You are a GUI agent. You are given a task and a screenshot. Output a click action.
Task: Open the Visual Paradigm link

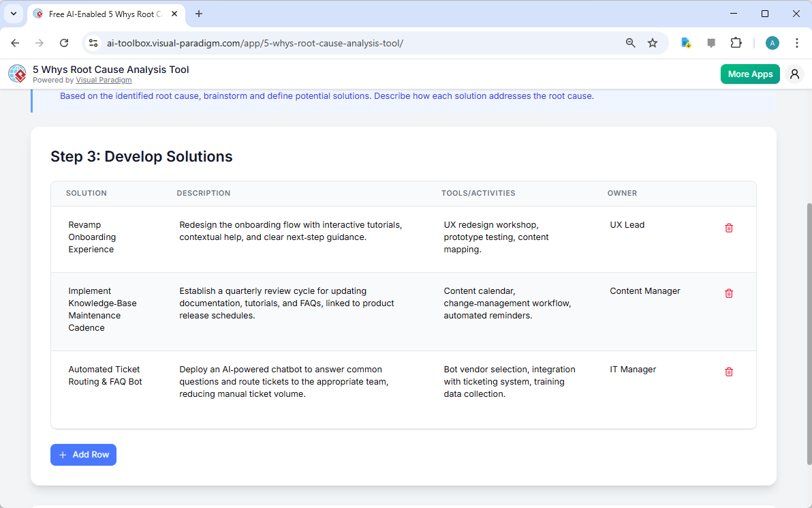point(104,80)
